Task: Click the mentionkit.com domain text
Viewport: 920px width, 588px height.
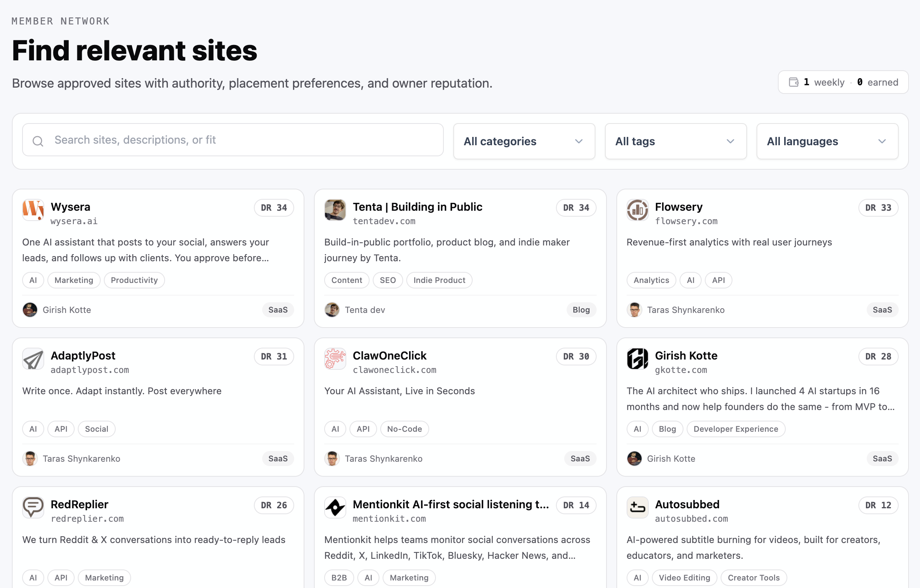Action: coord(389,519)
